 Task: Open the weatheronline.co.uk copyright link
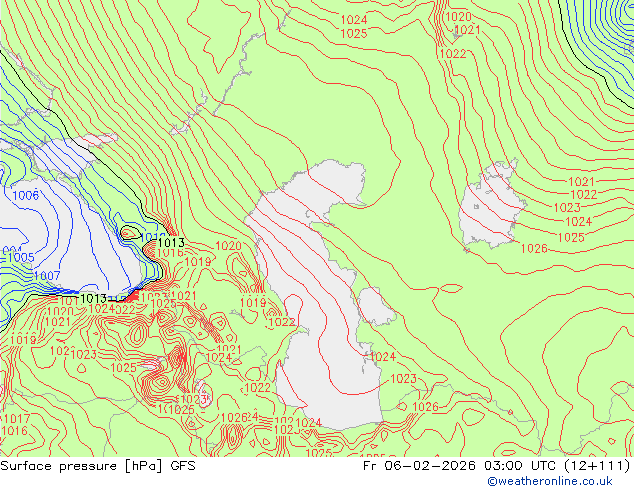550,481
